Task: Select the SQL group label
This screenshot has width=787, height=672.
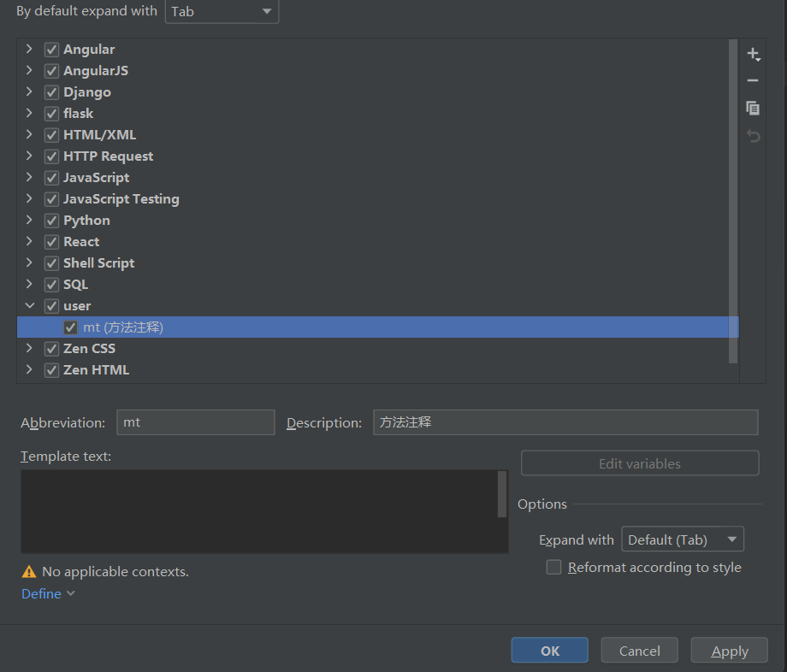Action: (76, 285)
